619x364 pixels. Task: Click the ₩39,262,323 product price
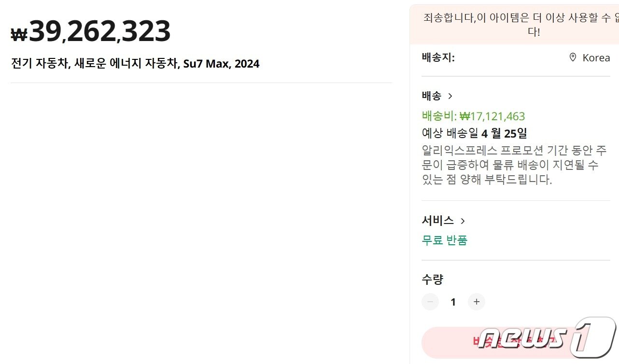(91, 32)
